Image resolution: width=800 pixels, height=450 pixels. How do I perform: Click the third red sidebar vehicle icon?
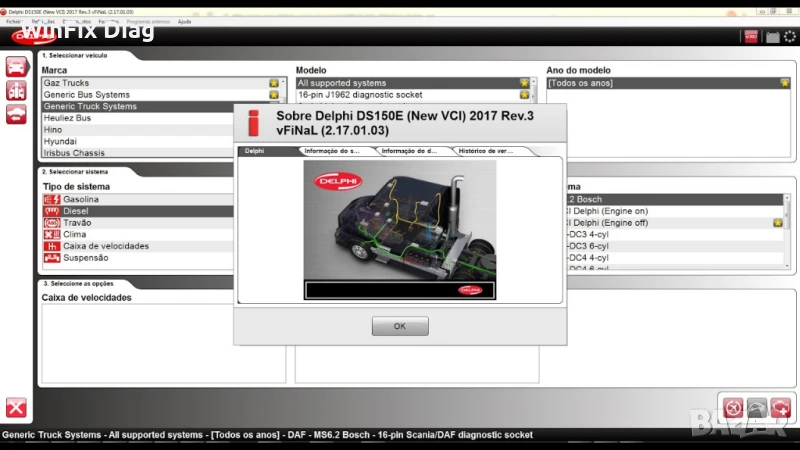tap(17, 114)
